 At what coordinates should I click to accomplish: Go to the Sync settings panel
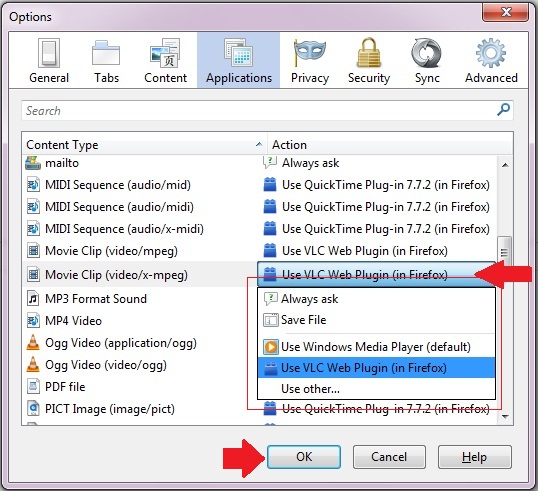point(427,61)
